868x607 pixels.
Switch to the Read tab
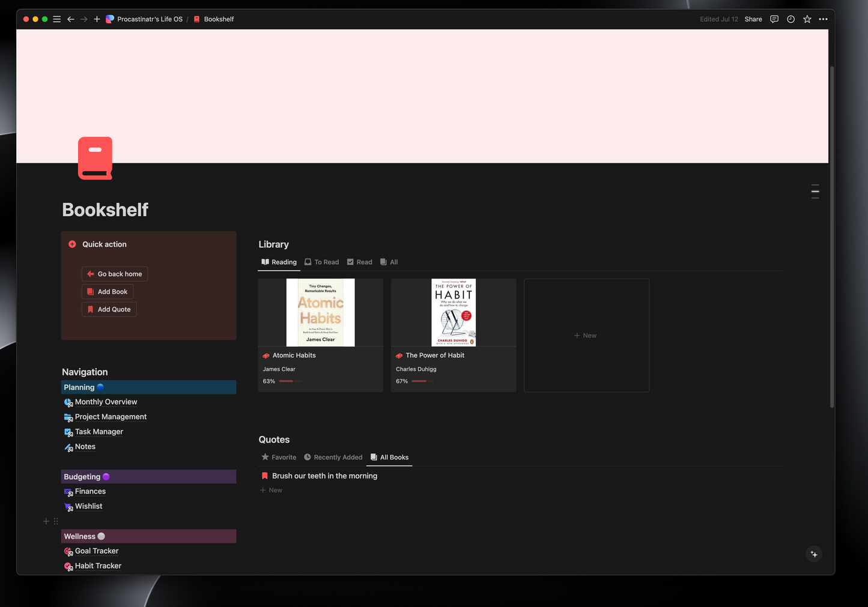pyautogui.click(x=359, y=262)
